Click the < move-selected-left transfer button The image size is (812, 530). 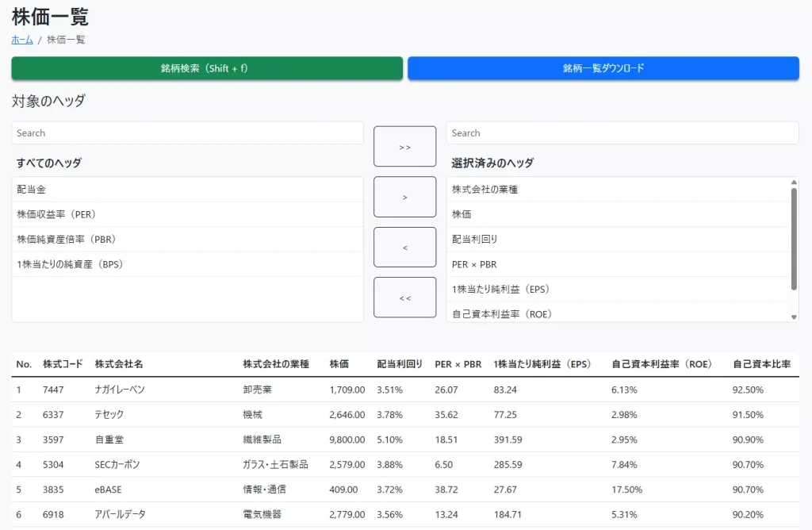pyautogui.click(x=404, y=247)
